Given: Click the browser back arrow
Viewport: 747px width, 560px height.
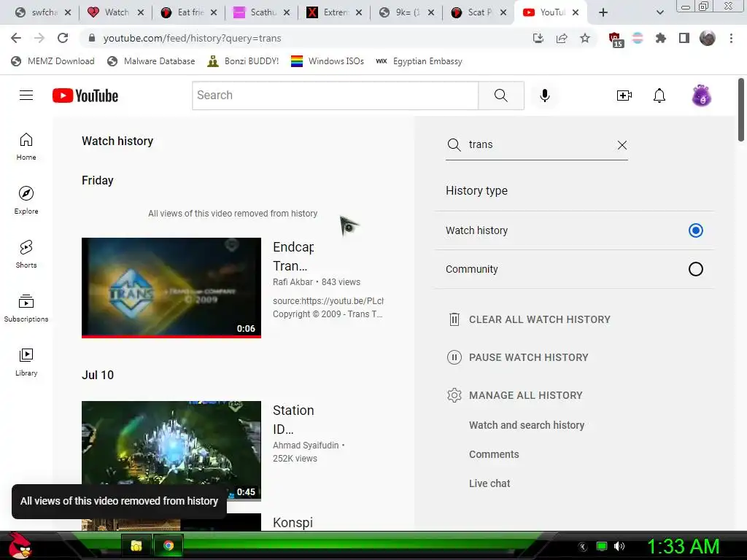Looking at the screenshot, I should [16, 38].
